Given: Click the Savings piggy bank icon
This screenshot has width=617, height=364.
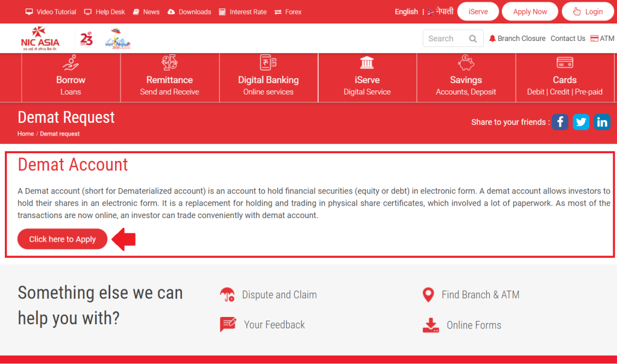Looking at the screenshot, I should (x=466, y=63).
